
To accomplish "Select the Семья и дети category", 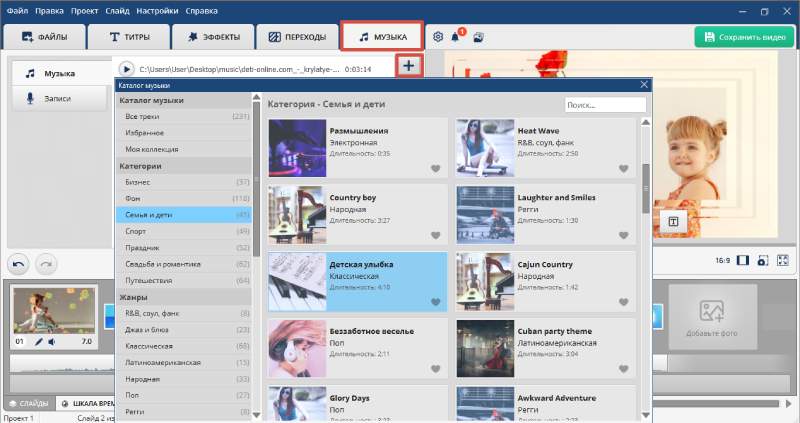I will pyautogui.click(x=184, y=215).
